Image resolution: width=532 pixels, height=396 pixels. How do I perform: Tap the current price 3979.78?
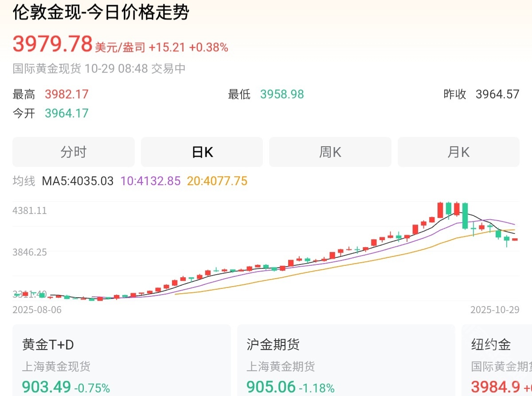pyautogui.click(x=52, y=44)
